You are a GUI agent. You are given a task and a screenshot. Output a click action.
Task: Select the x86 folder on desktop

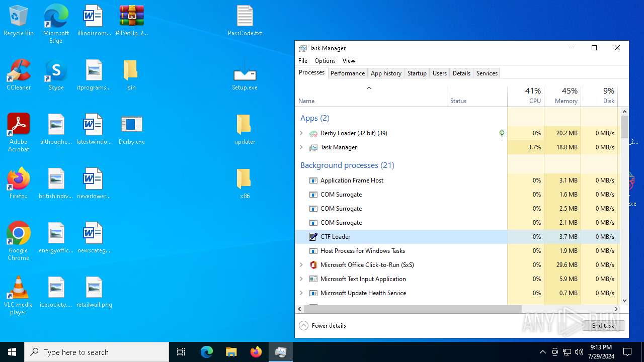[245, 184]
